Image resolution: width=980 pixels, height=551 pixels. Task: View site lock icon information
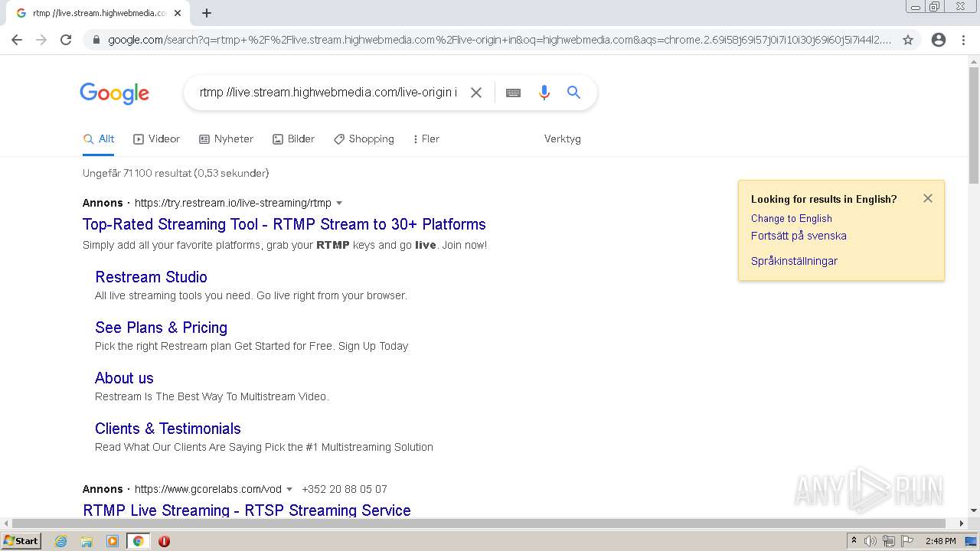(x=96, y=40)
